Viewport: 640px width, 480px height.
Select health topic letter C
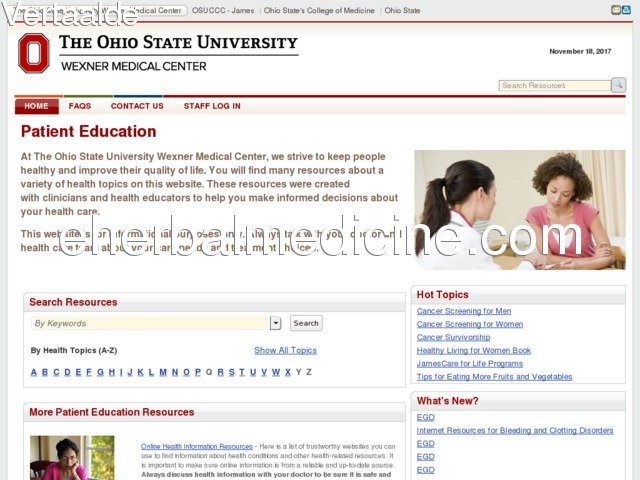[56, 372]
